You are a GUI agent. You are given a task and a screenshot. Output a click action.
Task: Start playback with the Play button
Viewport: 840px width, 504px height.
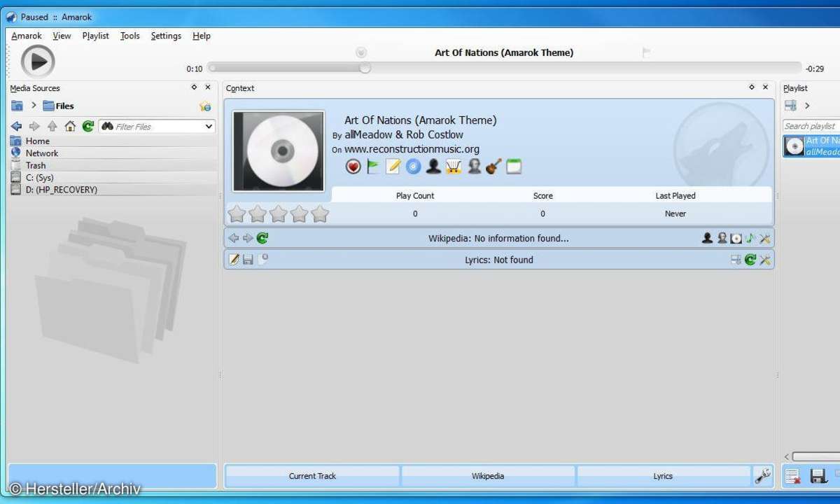(38, 62)
